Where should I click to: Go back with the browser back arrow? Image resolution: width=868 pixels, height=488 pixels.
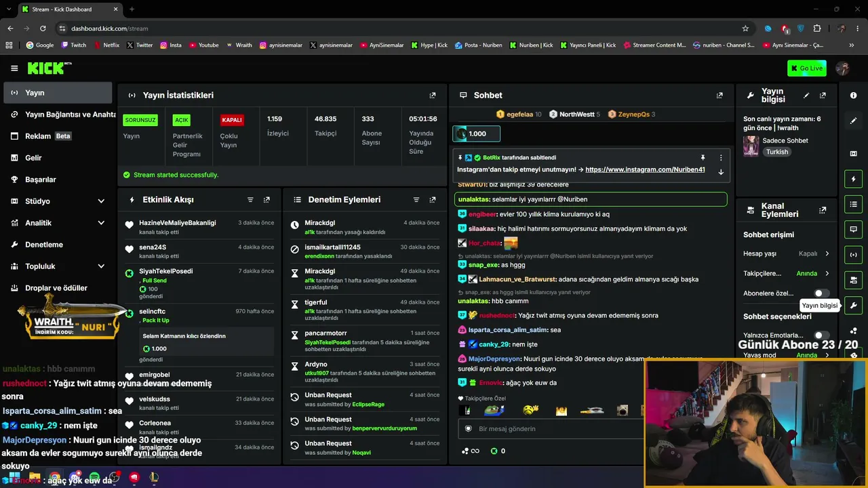[10, 28]
